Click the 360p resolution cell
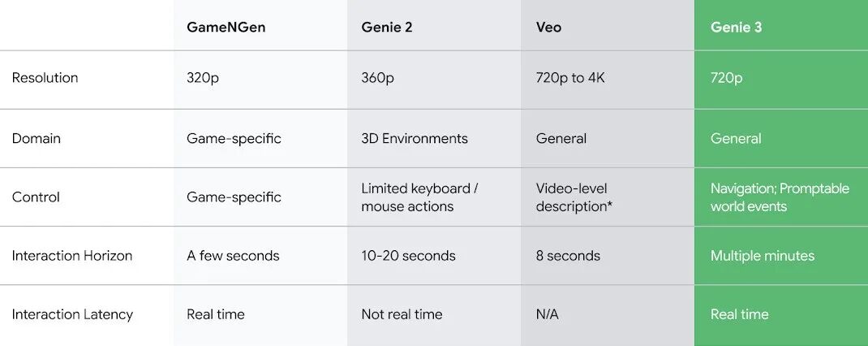868x346 pixels. 379,78
